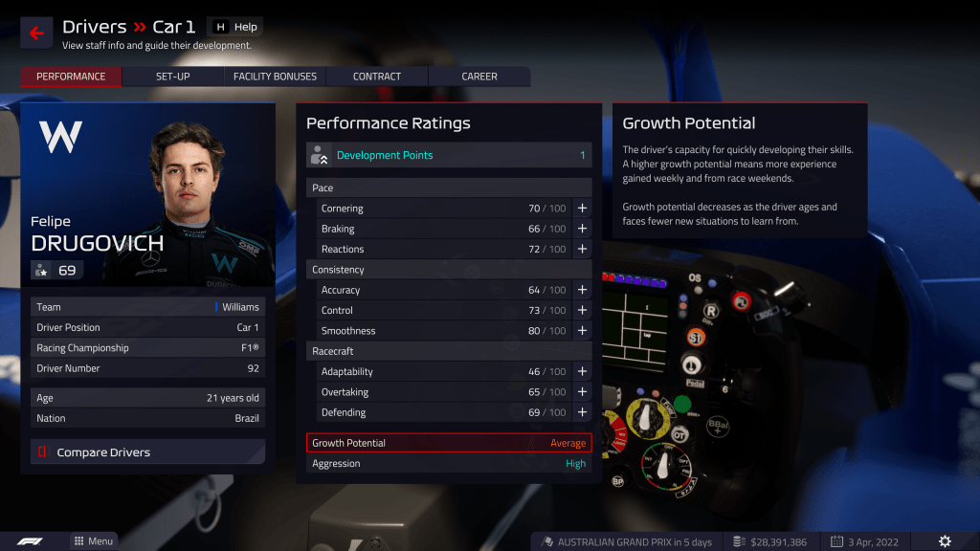This screenshot has width=980, height=551.
Task: Open the FACILITY BONUSES tab
Action: (x=275, y=77)
